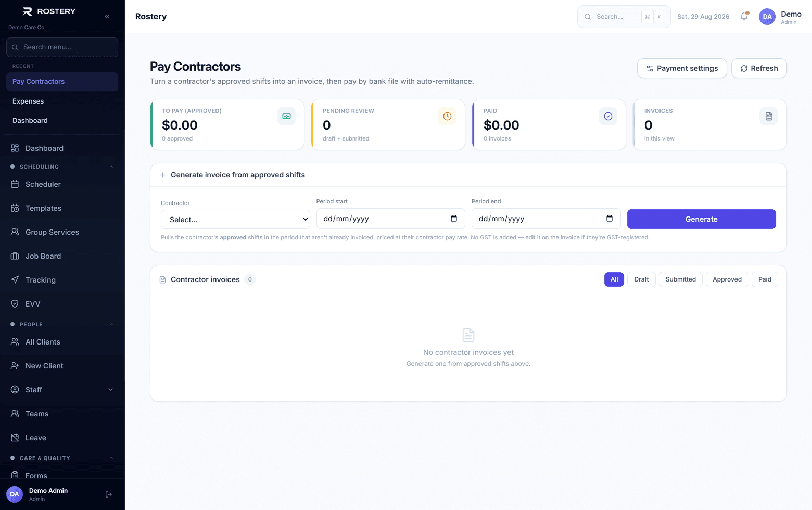Open Payment settings
This screenshot has height=510, width=812.
coord(682,68)
